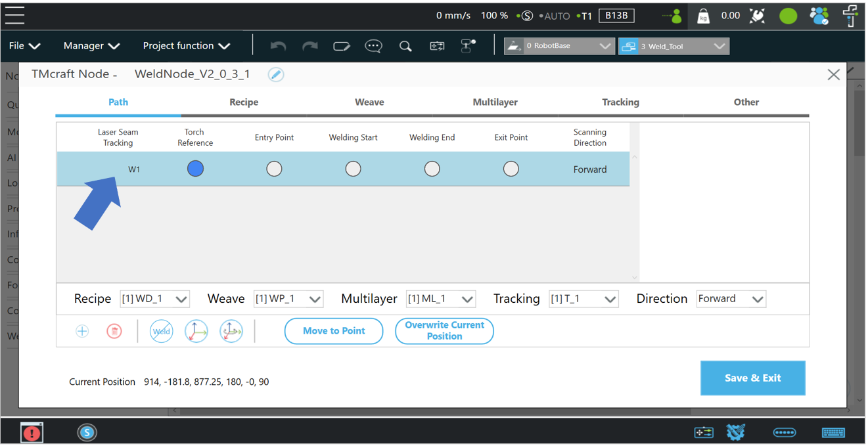Click the Move to Point button
The width and height of the screenshot is (868, 446).
(x=334, y=331)
